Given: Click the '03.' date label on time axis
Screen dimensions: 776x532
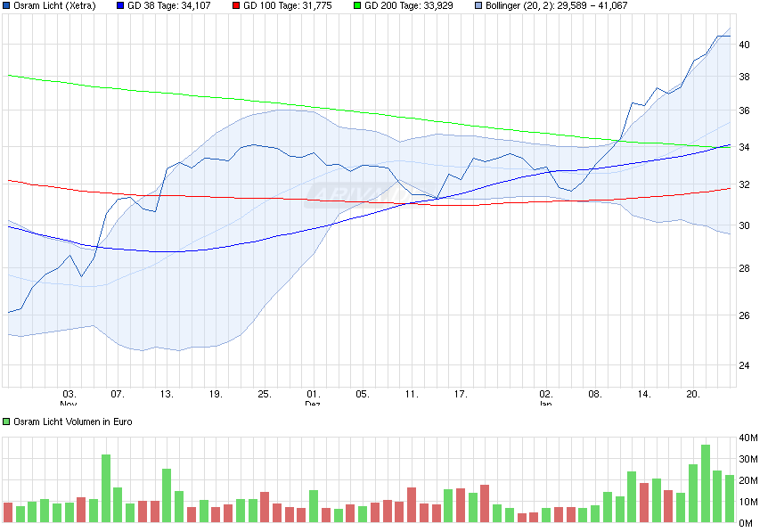Looking at the screenshot, I should (x=69, y=395).
